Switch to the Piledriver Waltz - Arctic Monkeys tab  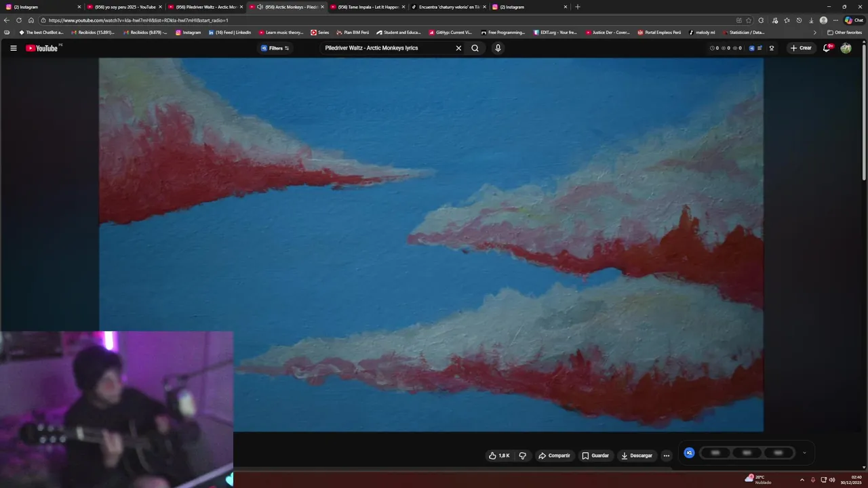click(x=205, y=7)
